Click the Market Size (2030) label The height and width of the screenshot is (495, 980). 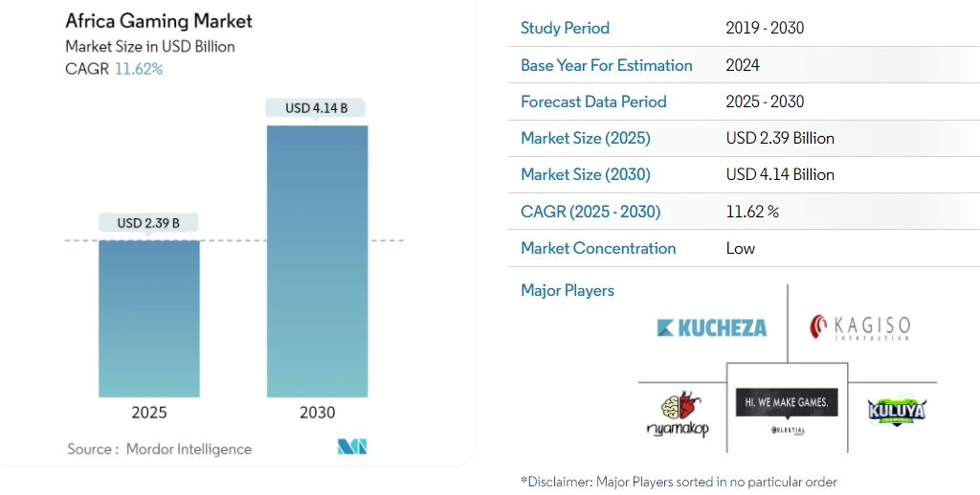pyautogui.click(x=585, y=174)
